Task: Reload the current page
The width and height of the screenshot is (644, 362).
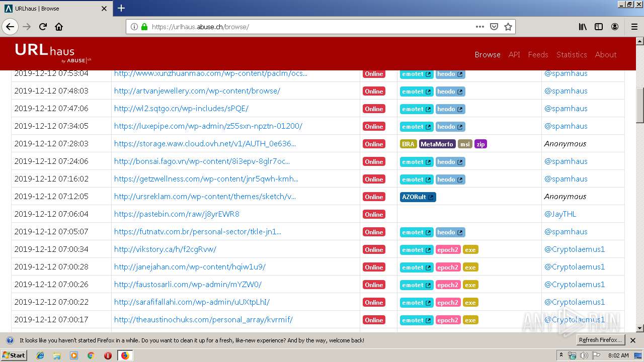Action: [43, 27]
